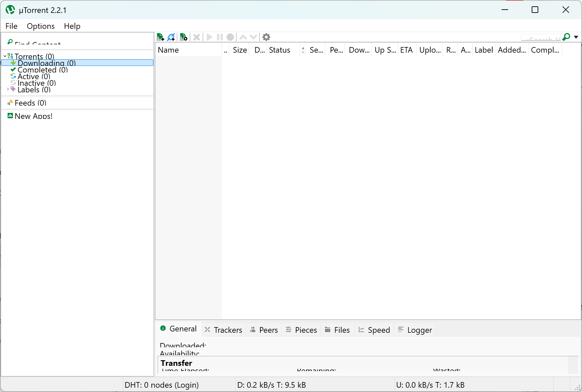Image resolution: width=582 pixels, height=392 pixels.
Task: Open the File menu
Action: coord(12,26)
